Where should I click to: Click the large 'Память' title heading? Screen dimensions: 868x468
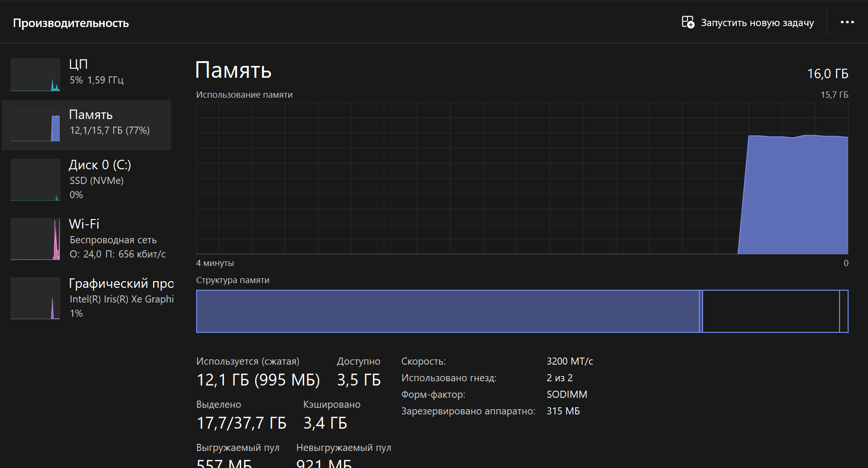point(233,70)
